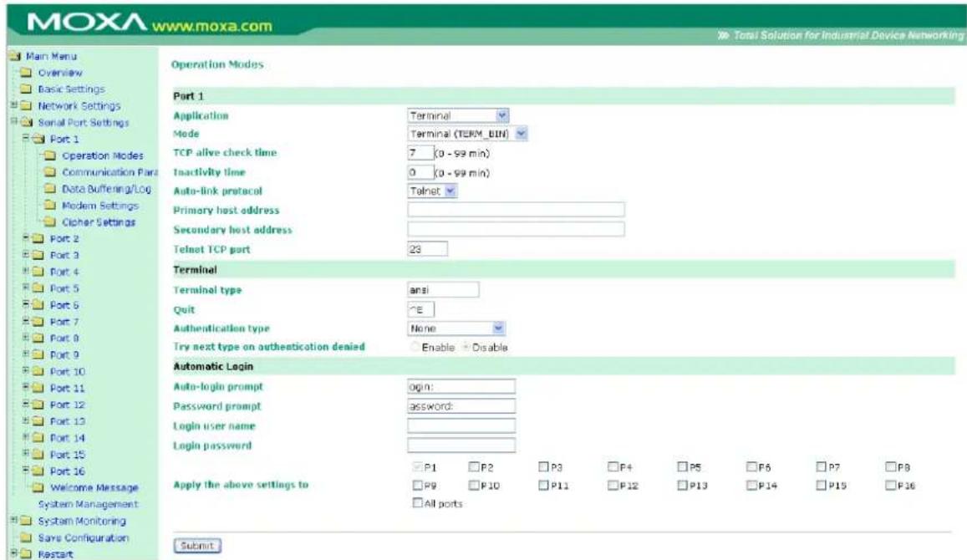The height and width of the screenshot is (560, 967).
Task: Expand the System Monitoring tree node
Action: [13, 521]
